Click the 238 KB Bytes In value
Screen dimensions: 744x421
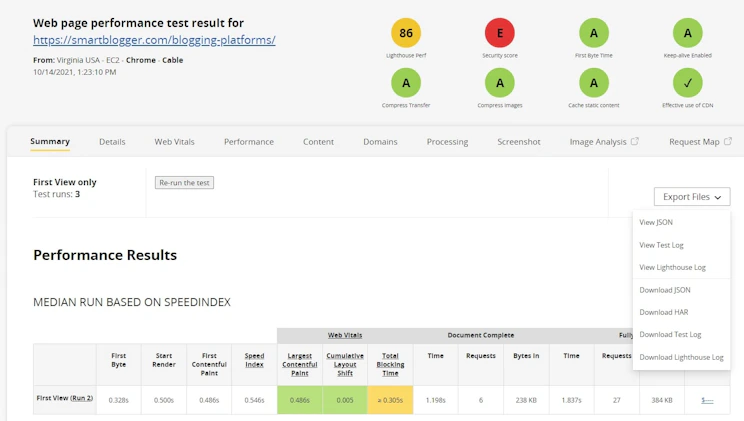[526, 400]
